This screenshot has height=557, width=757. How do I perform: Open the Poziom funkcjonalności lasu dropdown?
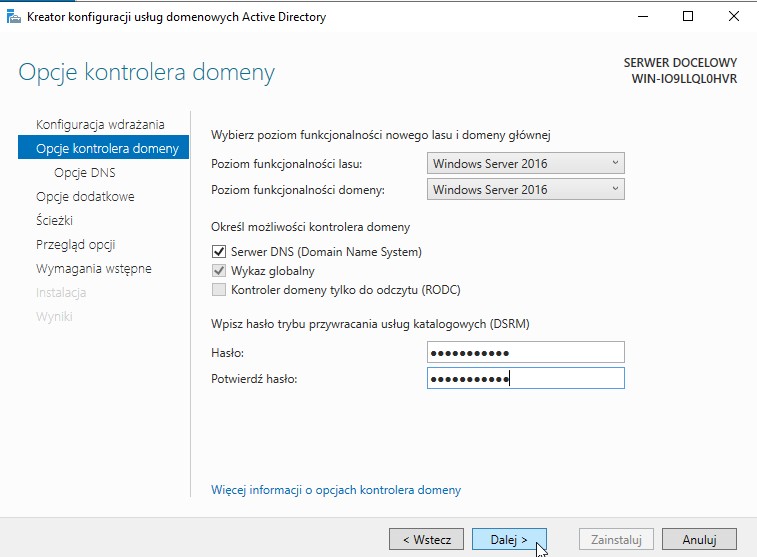click(525, 164)
